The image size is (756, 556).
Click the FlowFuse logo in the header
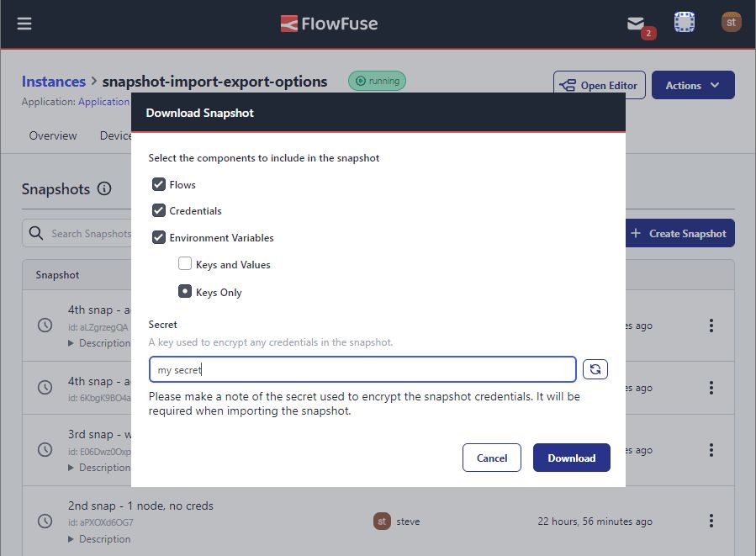[x=329, y=23]
